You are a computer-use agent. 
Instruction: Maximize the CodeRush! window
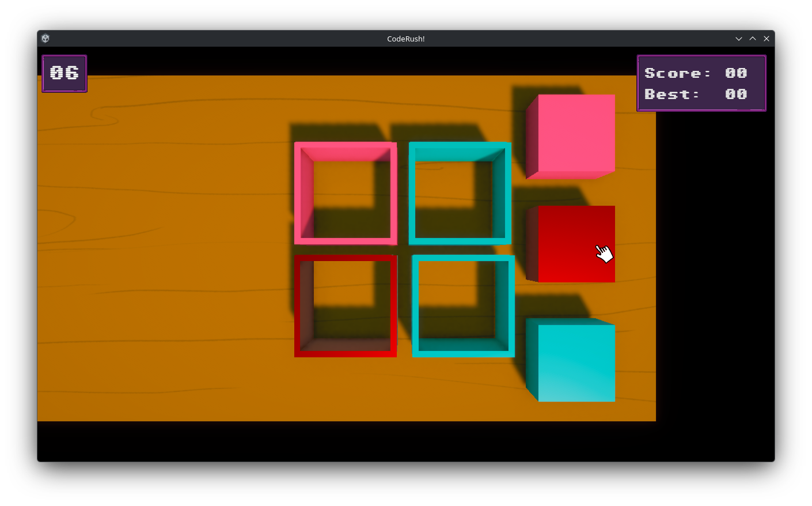[x=753, y=39]
